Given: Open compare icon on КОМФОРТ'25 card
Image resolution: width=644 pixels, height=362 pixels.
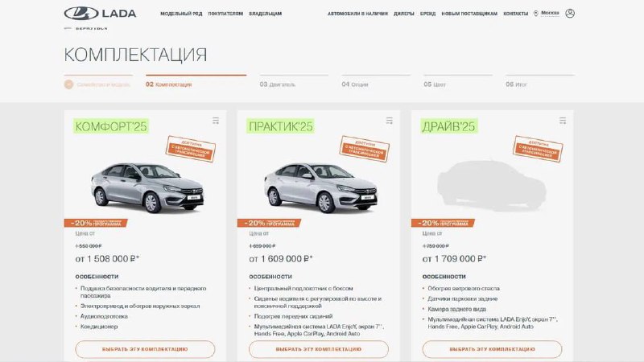Looking at the screenshot, I should coord(216,121).
